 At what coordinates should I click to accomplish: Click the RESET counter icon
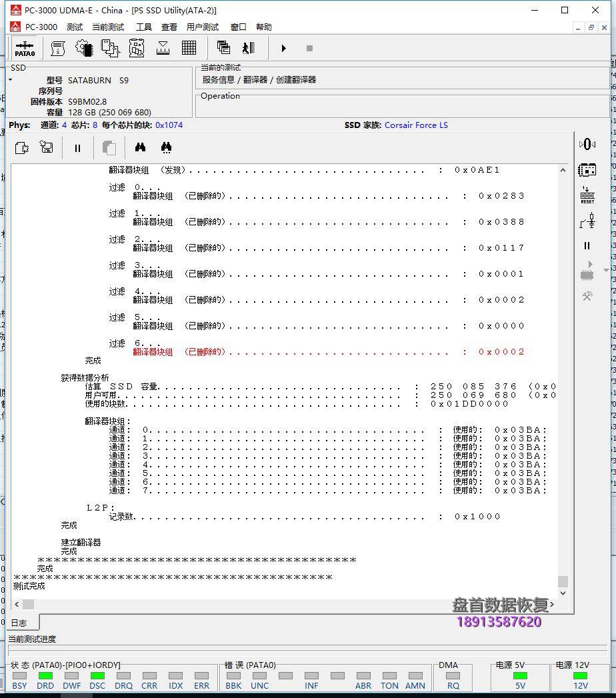587,195
